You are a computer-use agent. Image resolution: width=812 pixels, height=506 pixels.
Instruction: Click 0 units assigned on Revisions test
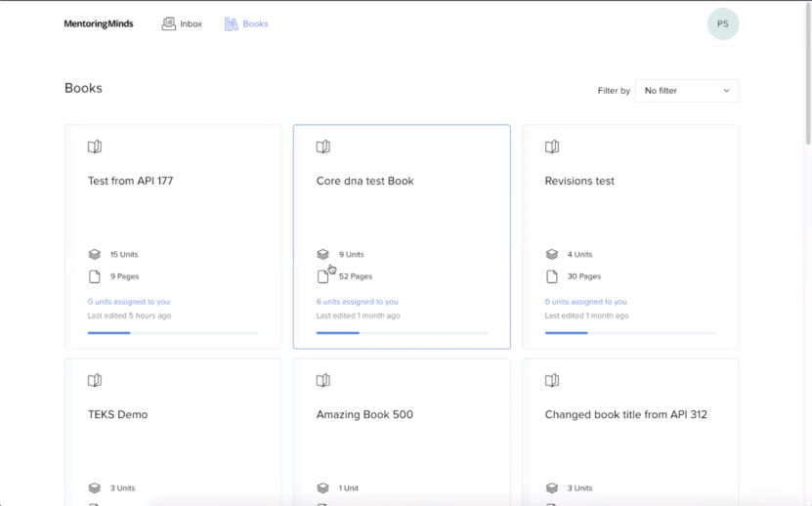(x=585, y=302)
